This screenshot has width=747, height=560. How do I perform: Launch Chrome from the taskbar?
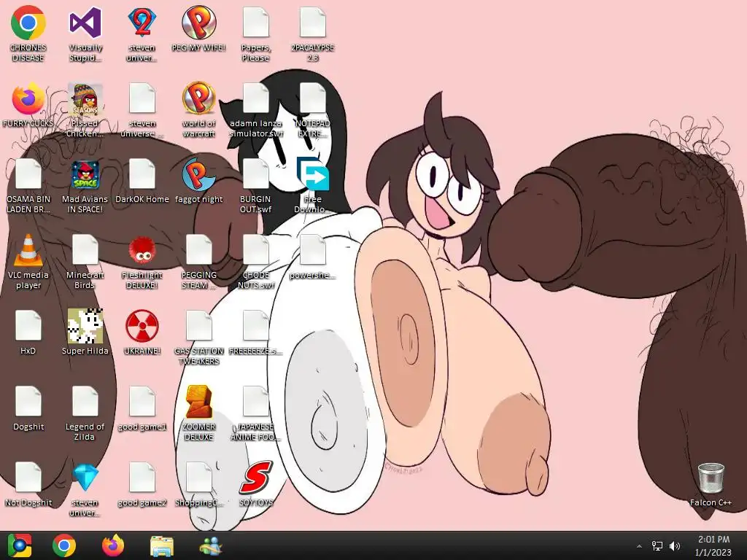[x=64, y=545]
